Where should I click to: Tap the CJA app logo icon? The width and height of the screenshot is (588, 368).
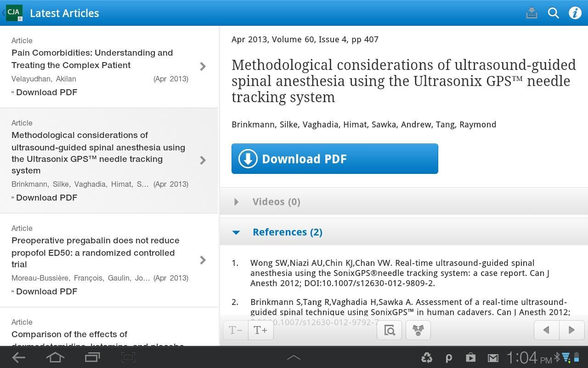(14, 13)
